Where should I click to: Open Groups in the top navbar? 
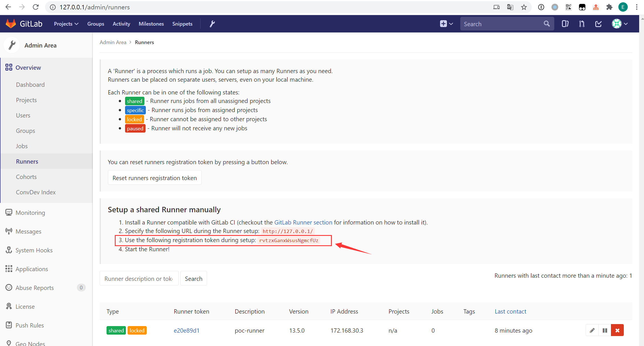pos(96,24)
